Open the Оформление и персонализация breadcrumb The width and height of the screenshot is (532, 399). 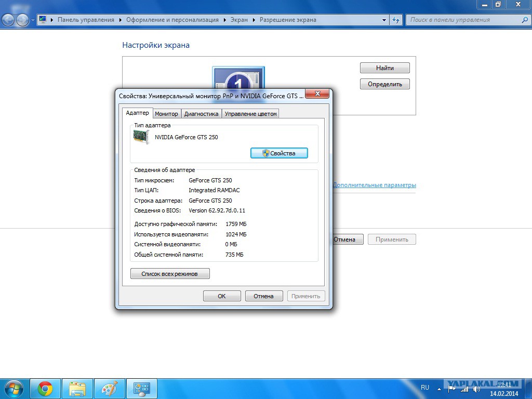click(172, 20)
